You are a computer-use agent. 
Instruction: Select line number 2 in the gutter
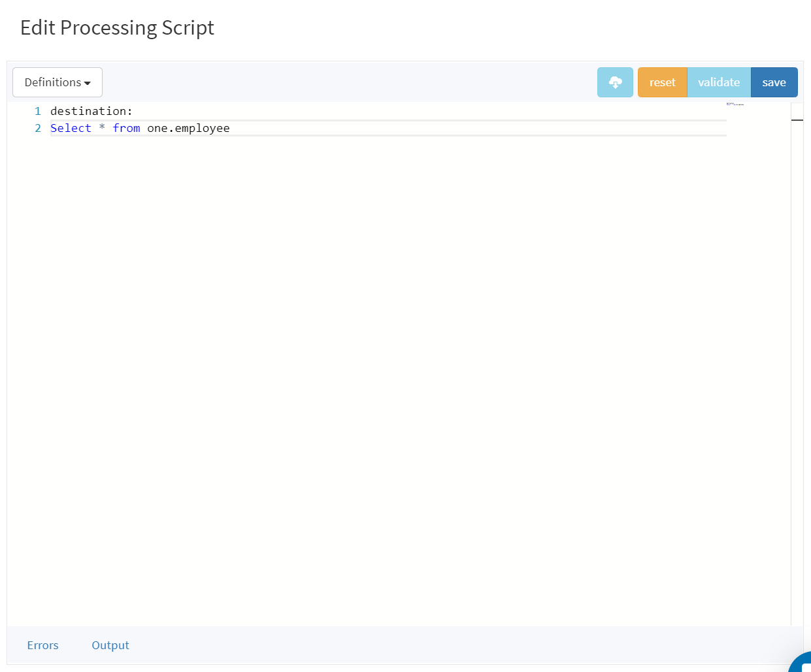click(x=38, y=128)
